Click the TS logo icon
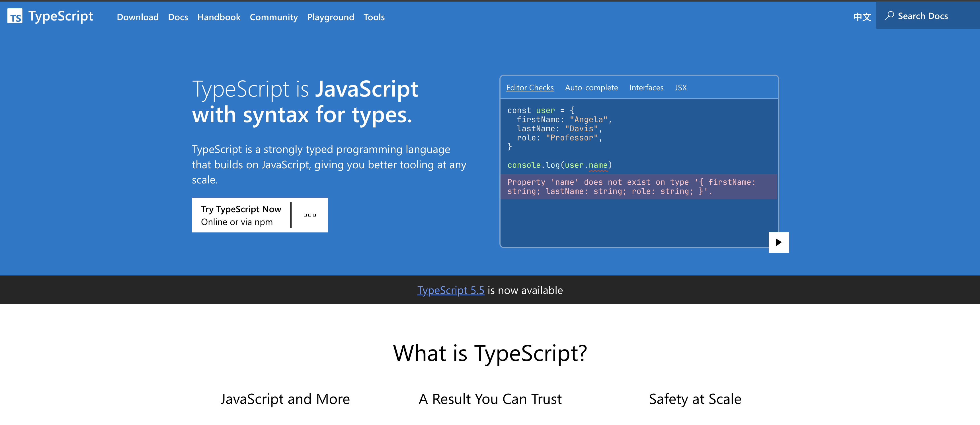 tap(15, 16)
